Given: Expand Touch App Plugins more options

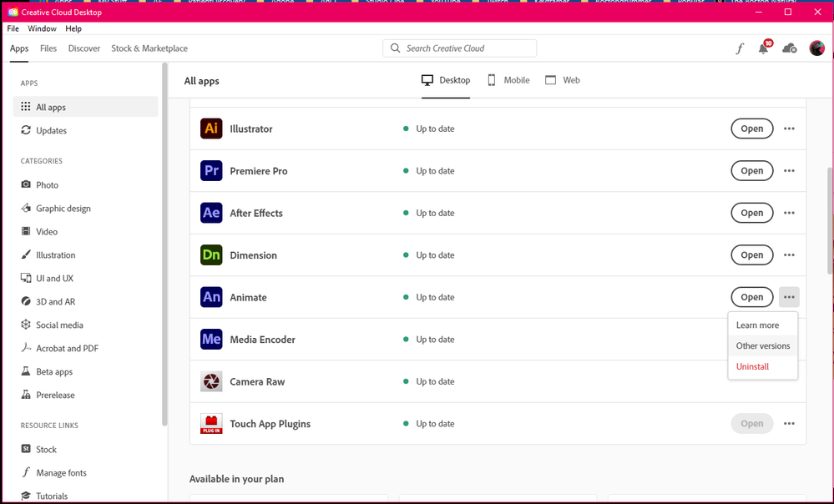Looking at the screenshot, I should pyautogui.click(x=789, y=424).
